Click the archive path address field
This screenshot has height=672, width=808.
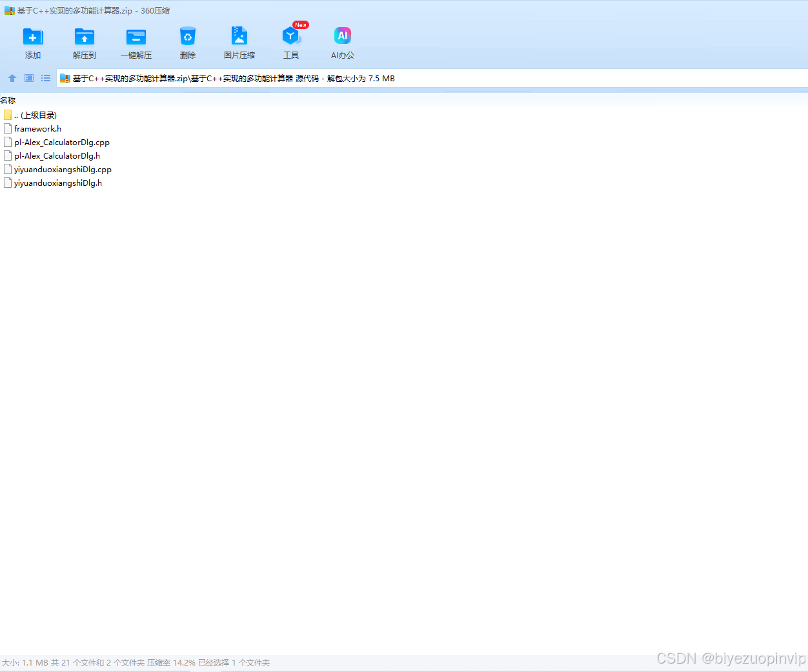(x=432, y=78)
